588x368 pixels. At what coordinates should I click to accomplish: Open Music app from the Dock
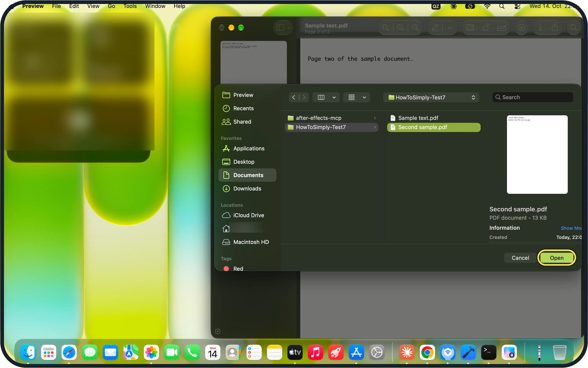[315, 352]
